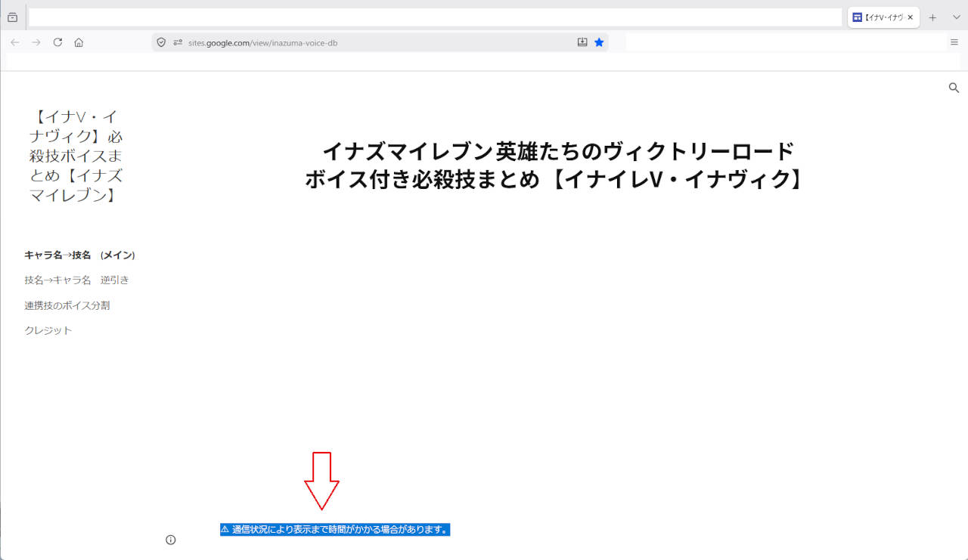This screenshot has width=968, height=560.
Task: Open the recent browsing icon at top left
Action: (x=12, y=17)
